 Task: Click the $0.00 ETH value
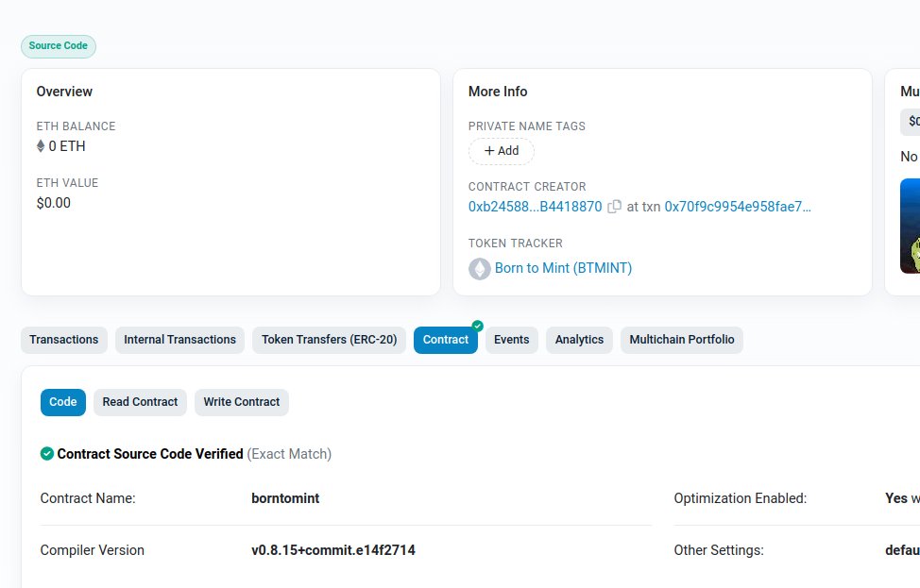point(54,203)
